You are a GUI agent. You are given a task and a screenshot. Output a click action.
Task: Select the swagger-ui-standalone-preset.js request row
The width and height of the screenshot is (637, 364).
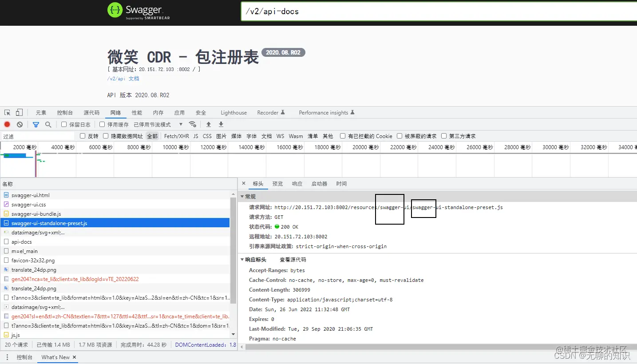click(115, 223)
